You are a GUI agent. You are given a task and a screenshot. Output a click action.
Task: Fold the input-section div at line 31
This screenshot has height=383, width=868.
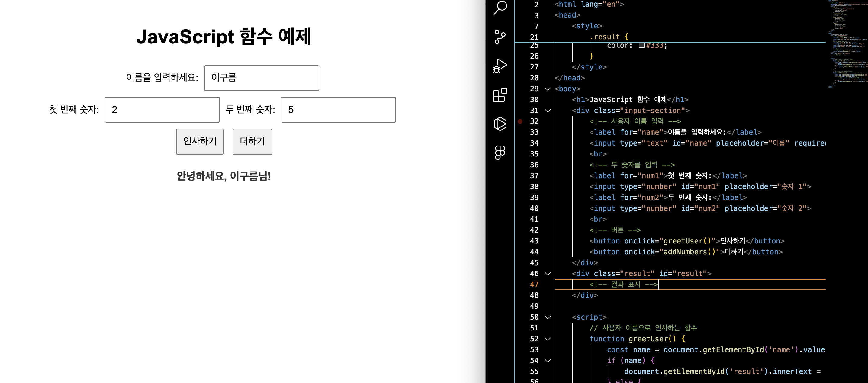[x=548, y=111]
